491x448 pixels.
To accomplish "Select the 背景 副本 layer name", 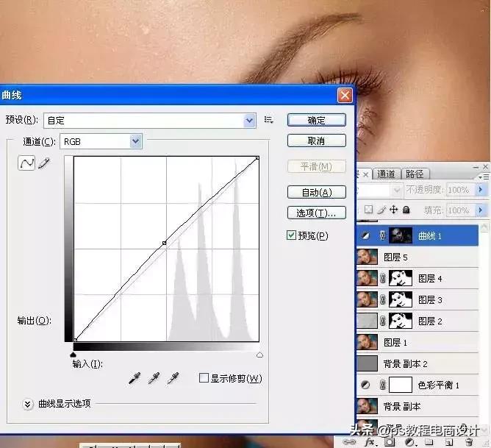I will 402,406.
